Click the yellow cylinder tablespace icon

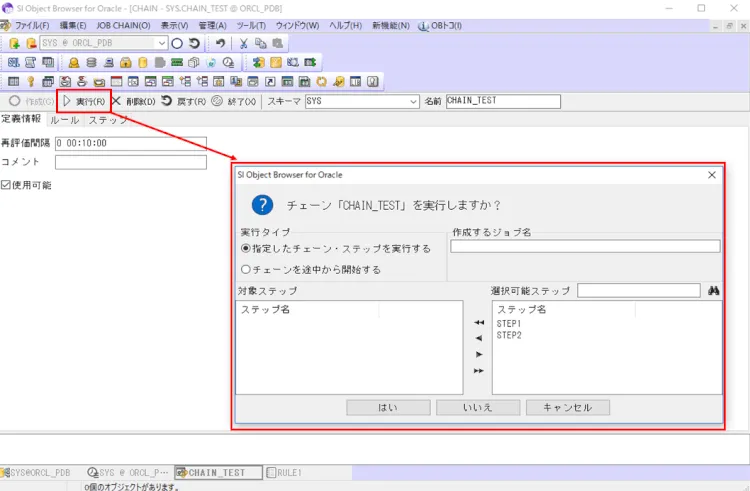[143, 62]
